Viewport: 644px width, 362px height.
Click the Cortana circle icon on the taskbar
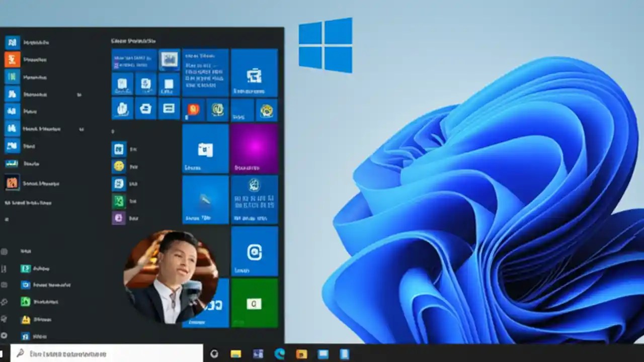pos(215,354)
